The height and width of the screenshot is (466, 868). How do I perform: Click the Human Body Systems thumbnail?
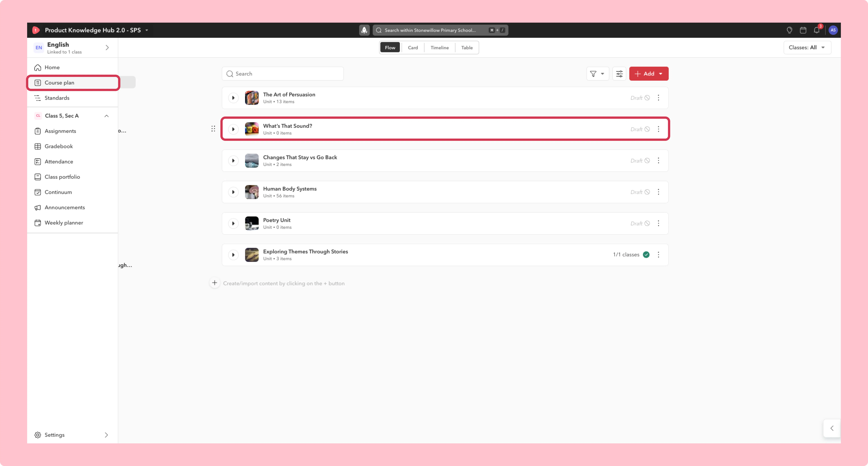[x=252, y=192]
